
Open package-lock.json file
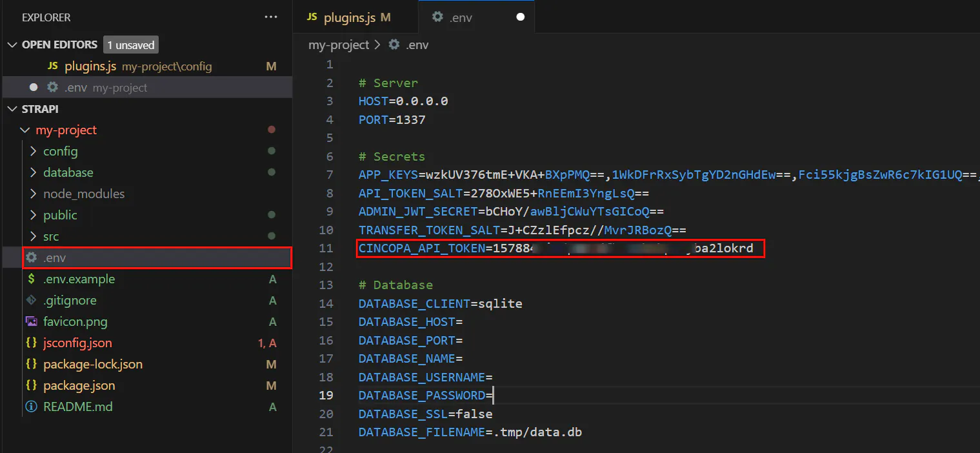coord(146,364)
